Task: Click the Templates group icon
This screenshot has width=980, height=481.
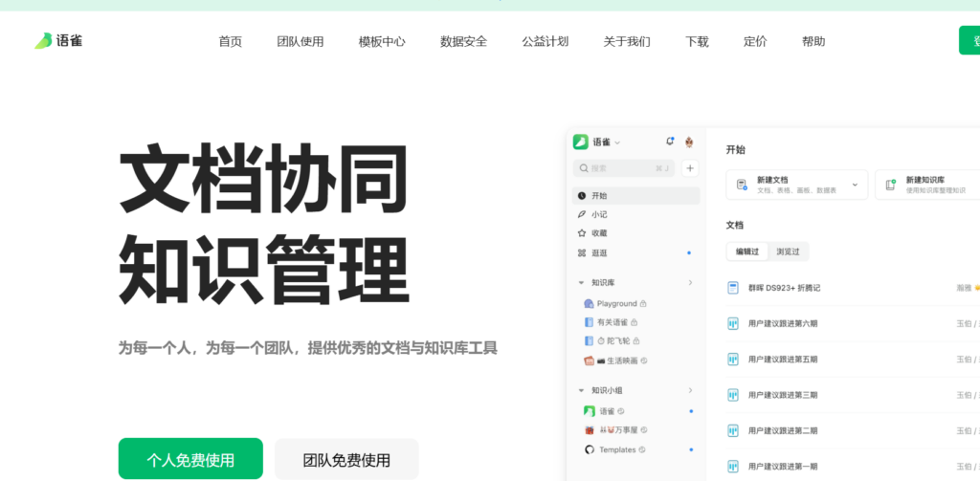Action: pyautogui.click(x=589, y=449)
